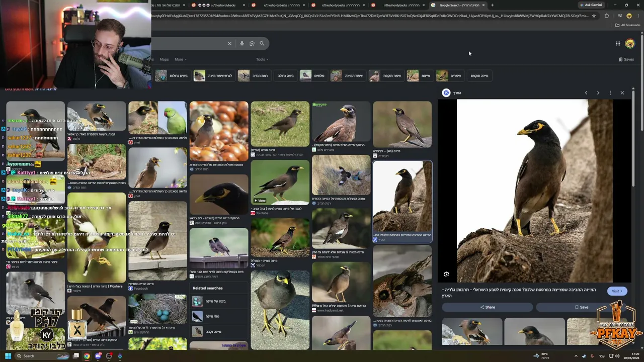Viewport: 644px width, 362px height.
Task: Open Chrome from the taskbar
Action: click(87, 356)
